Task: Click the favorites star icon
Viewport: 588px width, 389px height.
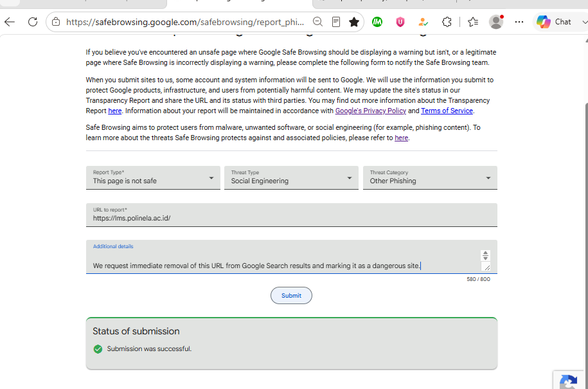Action: coord(354,22)
